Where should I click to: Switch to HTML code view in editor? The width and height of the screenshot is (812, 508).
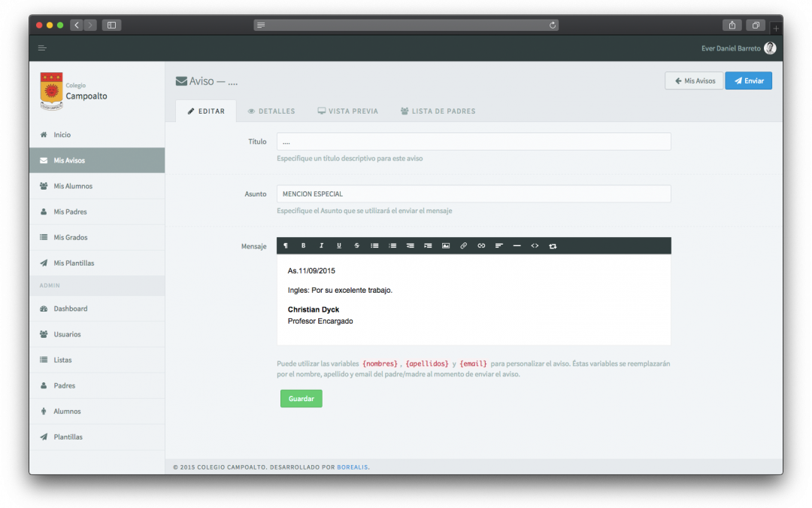pos(535,246)
